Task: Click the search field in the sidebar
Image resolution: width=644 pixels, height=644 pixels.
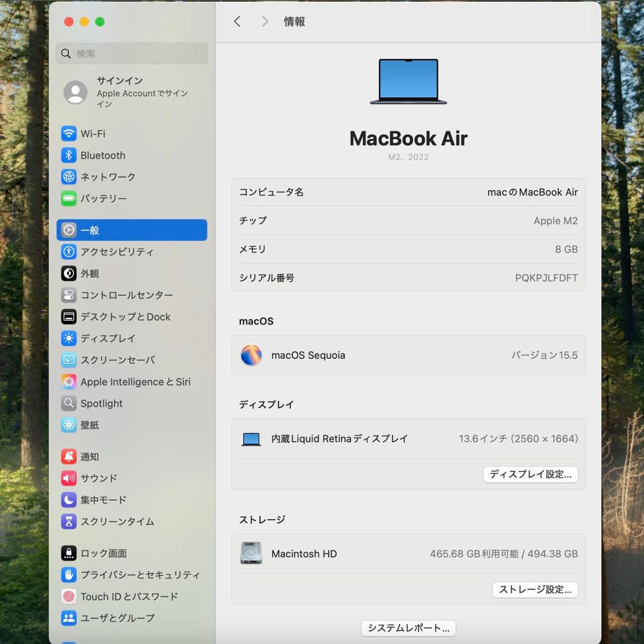Action: pos(131,54)
